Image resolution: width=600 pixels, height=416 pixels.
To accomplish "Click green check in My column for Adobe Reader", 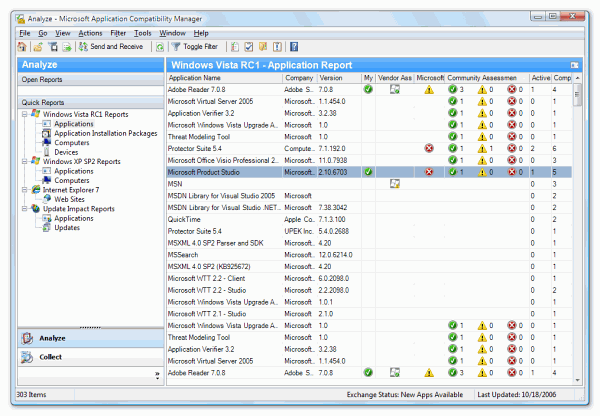I will pyautogui.click(x=368, y=89).
